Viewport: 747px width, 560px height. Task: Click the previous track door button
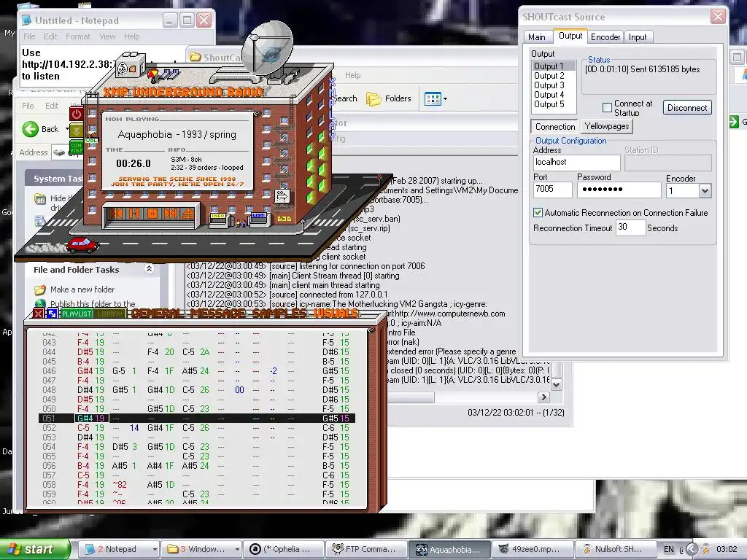(x=116, y=214)
